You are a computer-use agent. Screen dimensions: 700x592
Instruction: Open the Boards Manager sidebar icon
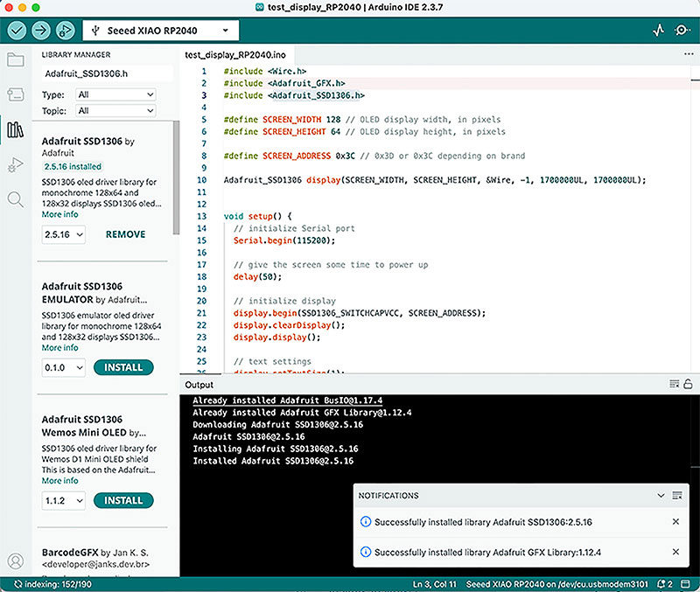click(x=16, y=94)
